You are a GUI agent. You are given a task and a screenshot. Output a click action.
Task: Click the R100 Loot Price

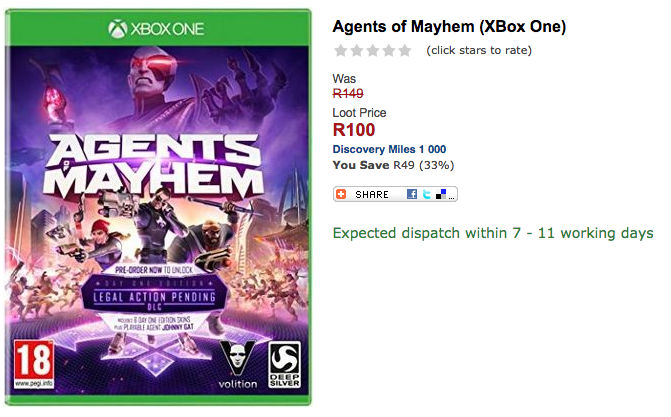[x=353, y=130]
